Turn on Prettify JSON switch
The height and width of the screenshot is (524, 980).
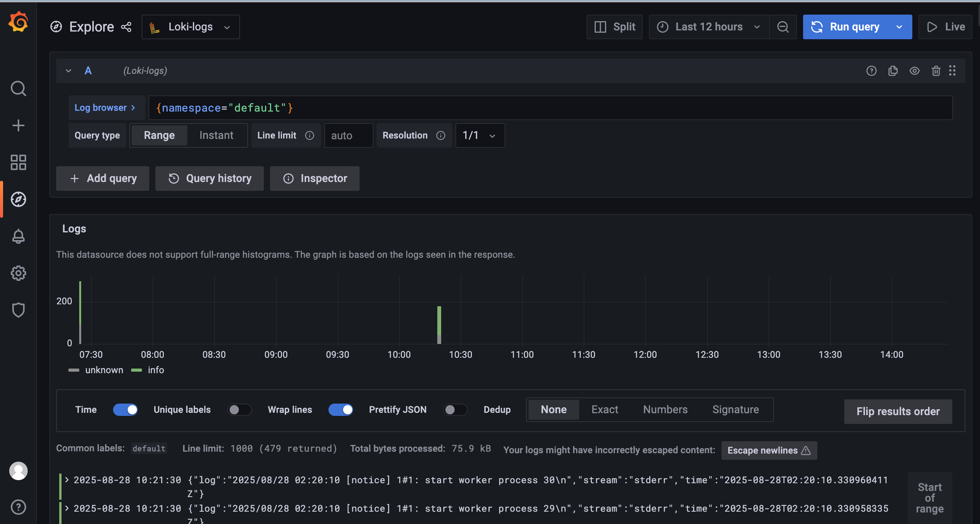[x=455, y=410]
